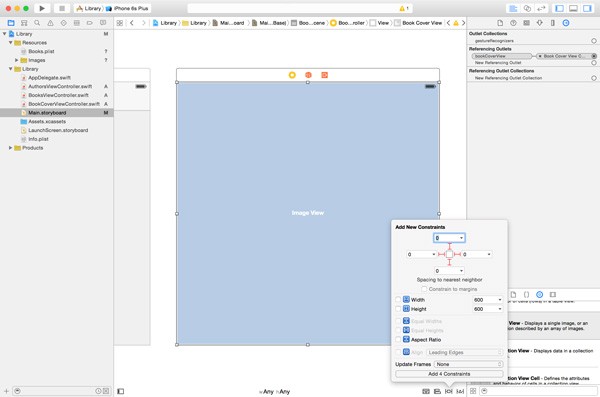Click the Pin constraints button
Screen dimensions: 600x397
tap(449, 391)
